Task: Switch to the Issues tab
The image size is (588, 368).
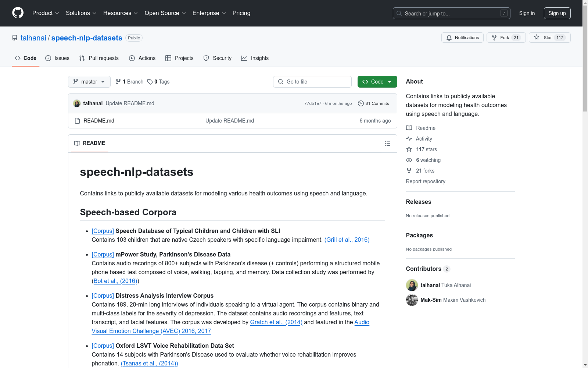Action: (x=57, y=58)
